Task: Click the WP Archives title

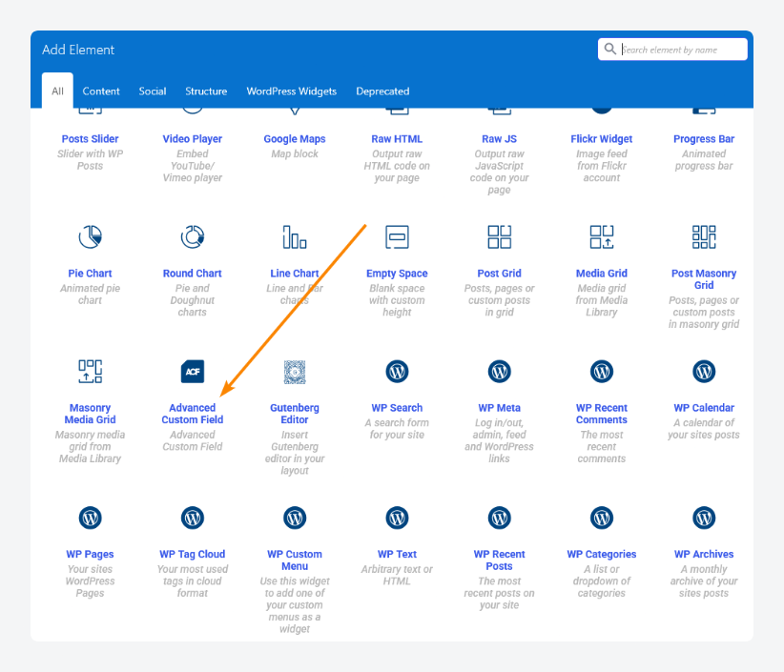Action: coord(704,554)
